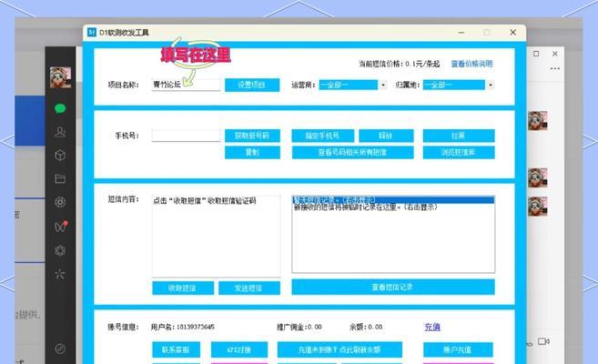Open WeChat Channels butterfly icon
The height and width of the screenshot is (364, 598).
pyautogui.click(x=61, y=227)
